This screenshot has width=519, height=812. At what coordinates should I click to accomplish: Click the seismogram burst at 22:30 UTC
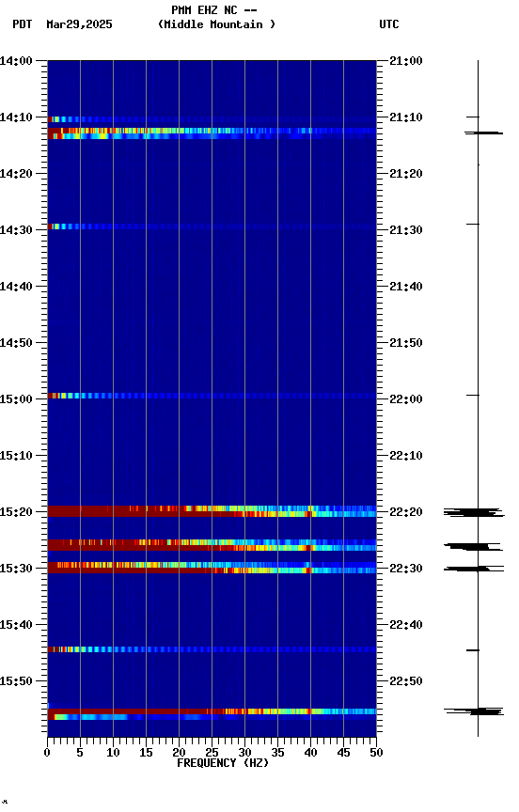tap(474, 569)
